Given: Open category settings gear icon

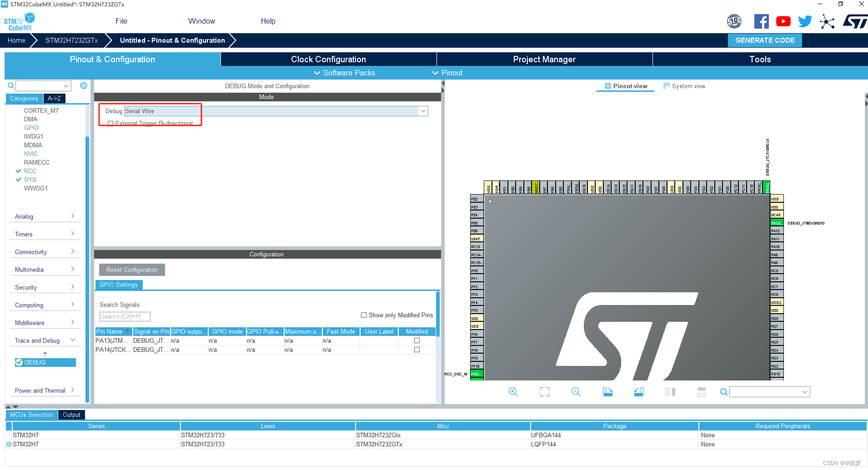Looking at the screenshot, I should pyautogui.click(x=84, y=85).
